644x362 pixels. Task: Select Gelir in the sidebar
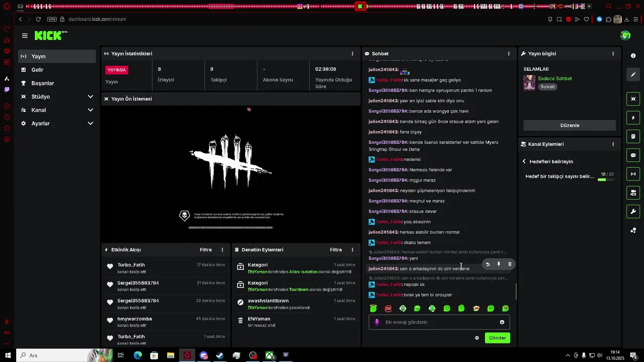pyautogui.click(x=57, y=70)
